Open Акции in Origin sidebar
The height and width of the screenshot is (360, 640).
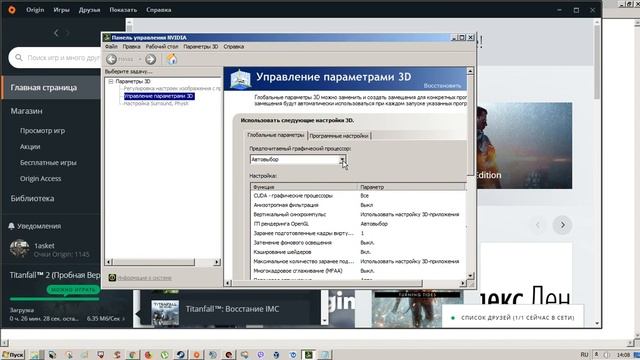click(x=30, y=147)
